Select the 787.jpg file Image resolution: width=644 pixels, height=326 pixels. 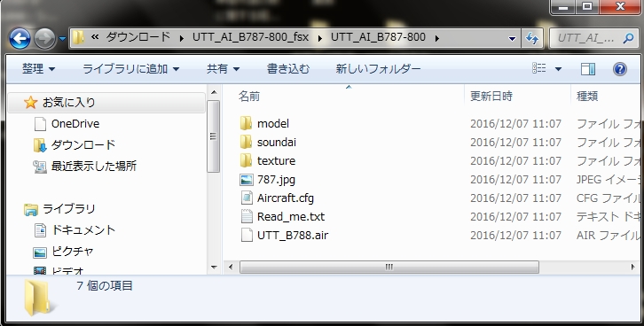(x=276, y=180)
